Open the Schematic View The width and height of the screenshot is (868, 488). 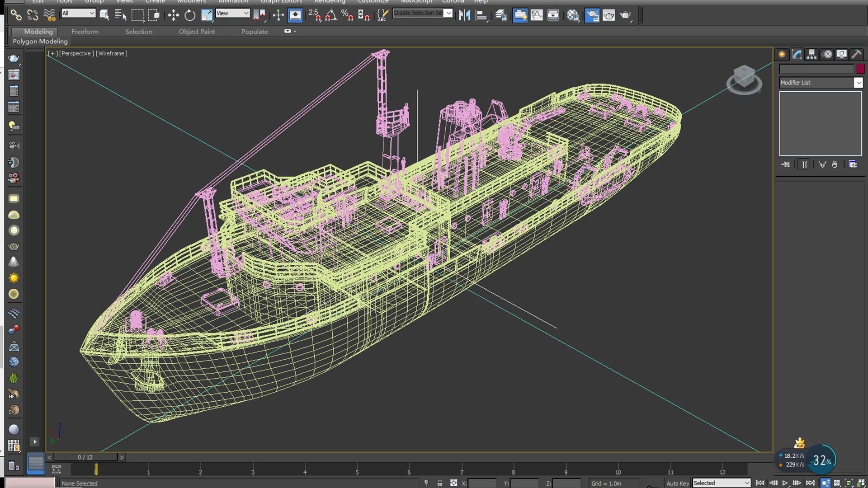(x=553, y=15)
